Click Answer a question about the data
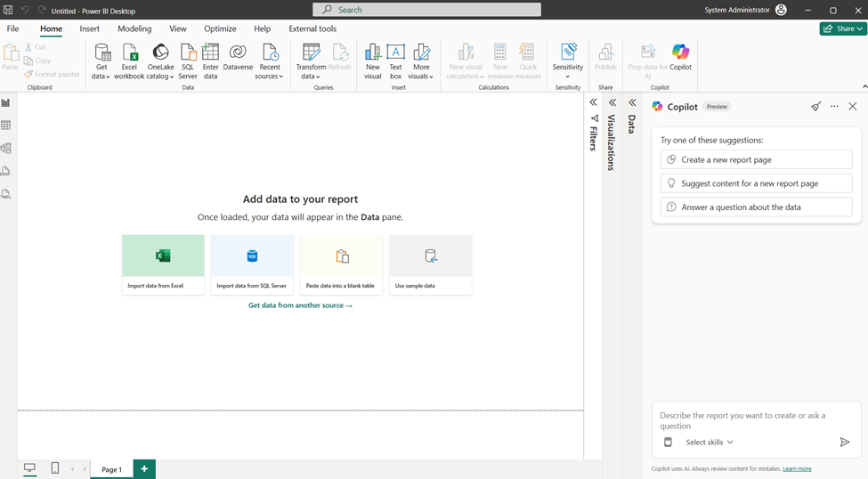This screenshot has height=479, width=868. (x=756, y=207)
